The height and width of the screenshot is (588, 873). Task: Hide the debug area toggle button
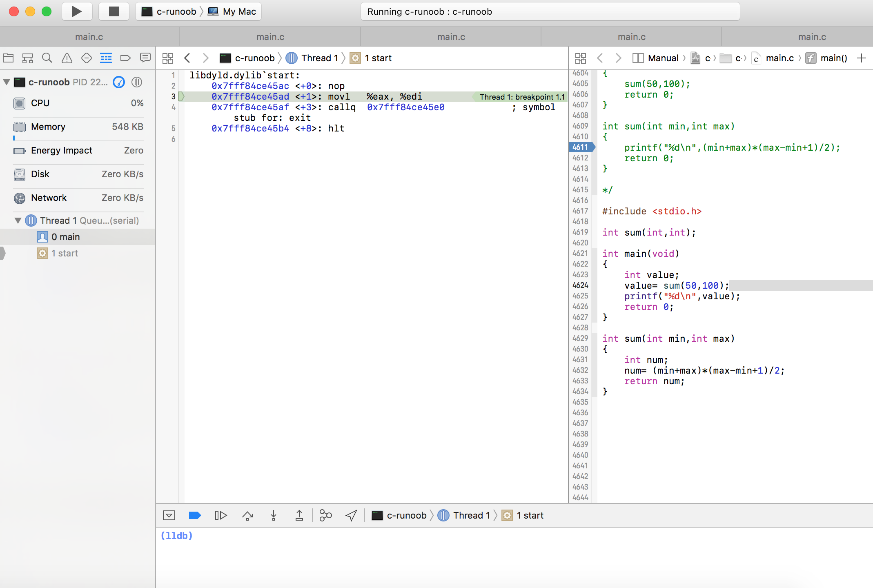pyautogui.click(x=169, y=515)
